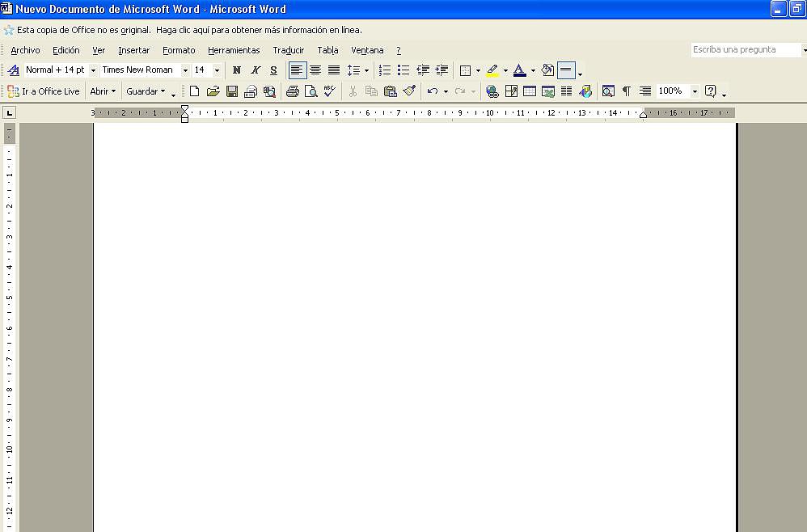Open the Times New Roman font dropdown
The image size is (807, 532).
(x=185, y=70)
